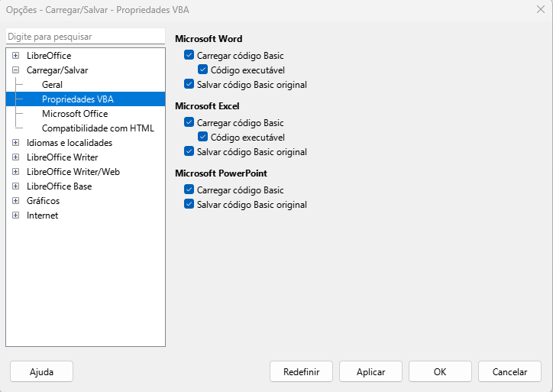This screenshot has width=553, height=392.
Task: Close the Opções dialog window
Action: pyautogui.click(x=540, y=9)
